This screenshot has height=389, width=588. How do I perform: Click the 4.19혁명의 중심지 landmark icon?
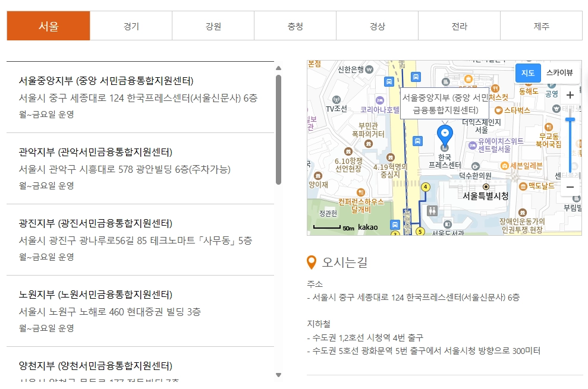391,157
